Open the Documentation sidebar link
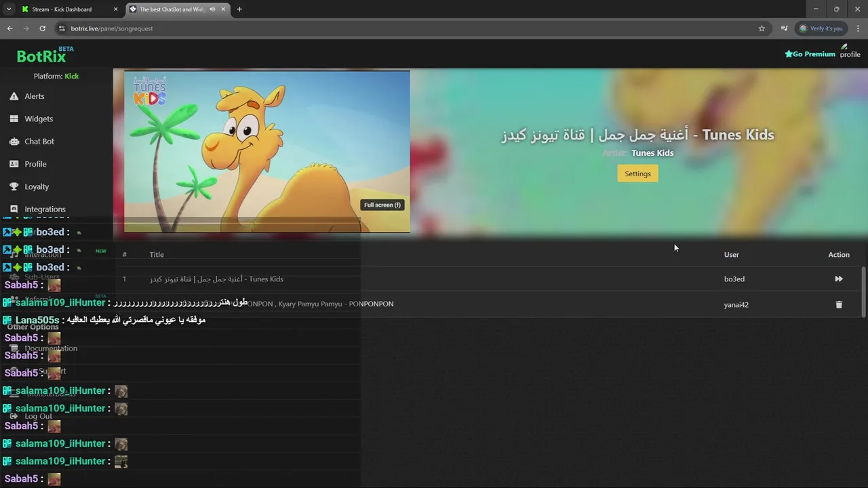This screenshot has height=488, width=868. [44, 348]
